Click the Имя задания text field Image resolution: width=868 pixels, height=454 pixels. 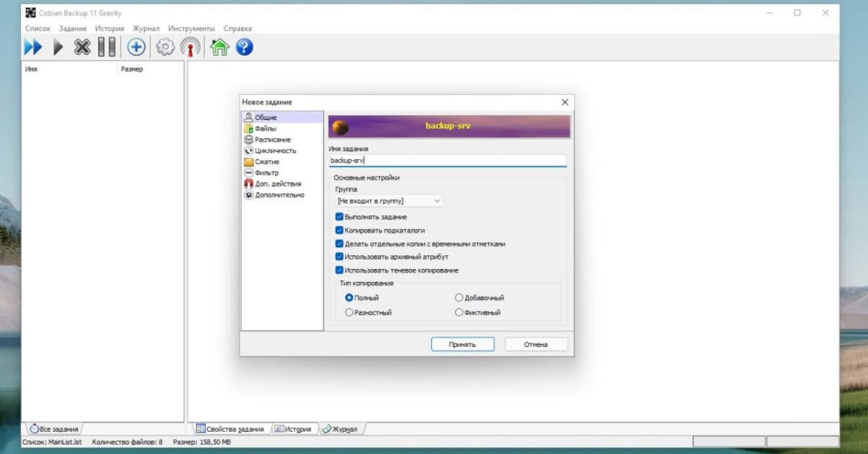point(447,161)
